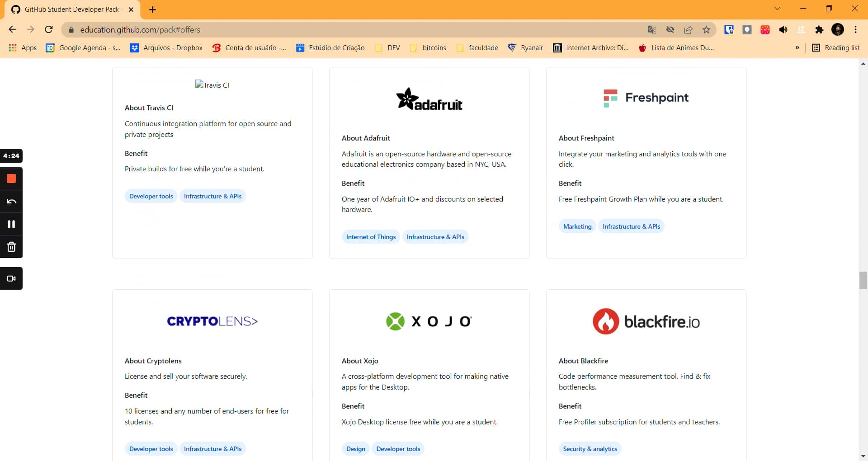The height and width of the screenshot is (461, 868).
Task: Click the speaker extension icon in toolbar
Action: click(783, 30)
